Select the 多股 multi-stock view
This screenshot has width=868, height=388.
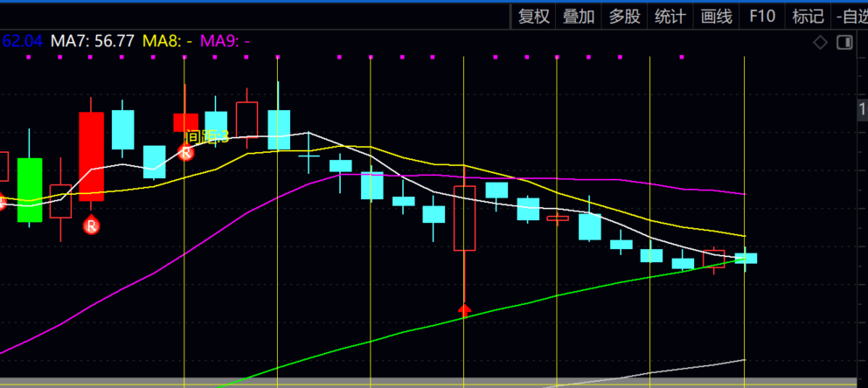click(x=624, y=16)
